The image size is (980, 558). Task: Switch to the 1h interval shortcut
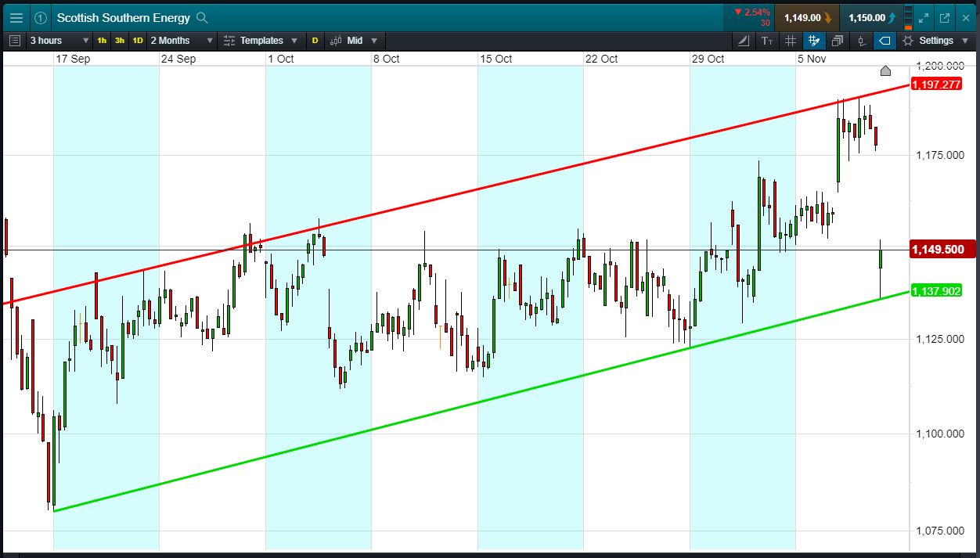102,41
